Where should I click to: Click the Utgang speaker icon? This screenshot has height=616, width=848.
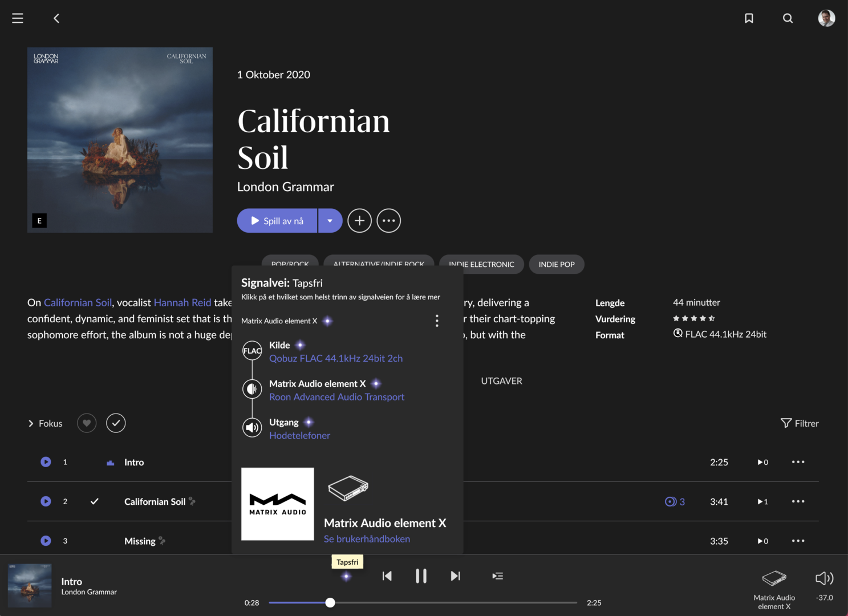[252, 427]
